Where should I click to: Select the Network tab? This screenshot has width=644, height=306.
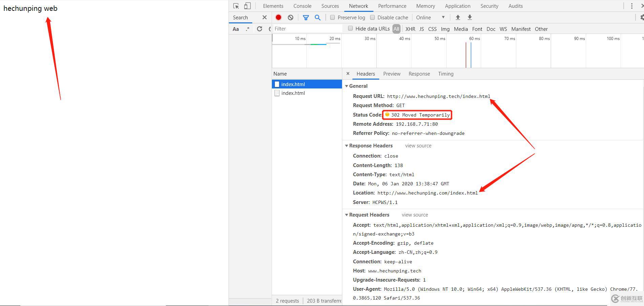[359, 6]
